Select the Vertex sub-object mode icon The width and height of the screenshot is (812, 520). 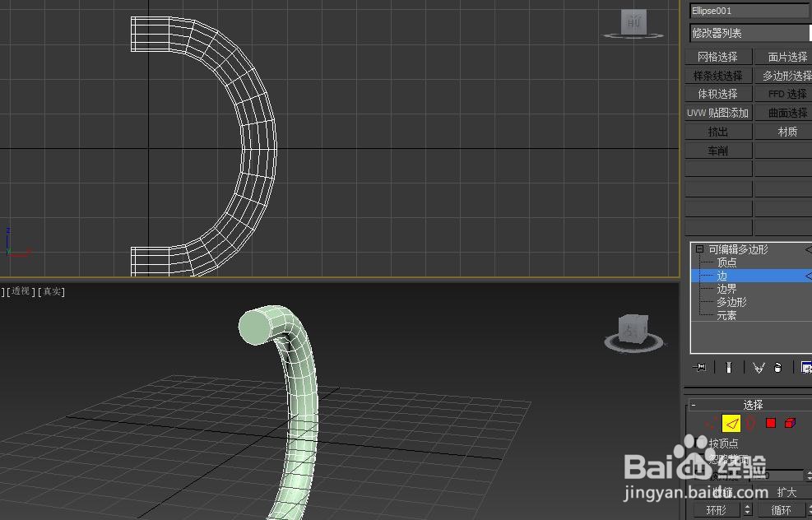(x=711, y=424)
